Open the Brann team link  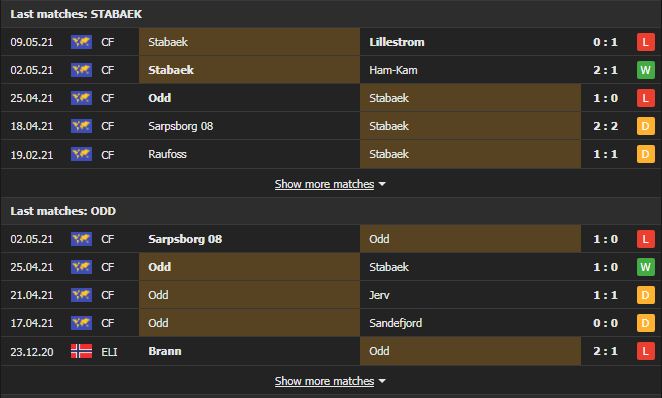[165, 351]
